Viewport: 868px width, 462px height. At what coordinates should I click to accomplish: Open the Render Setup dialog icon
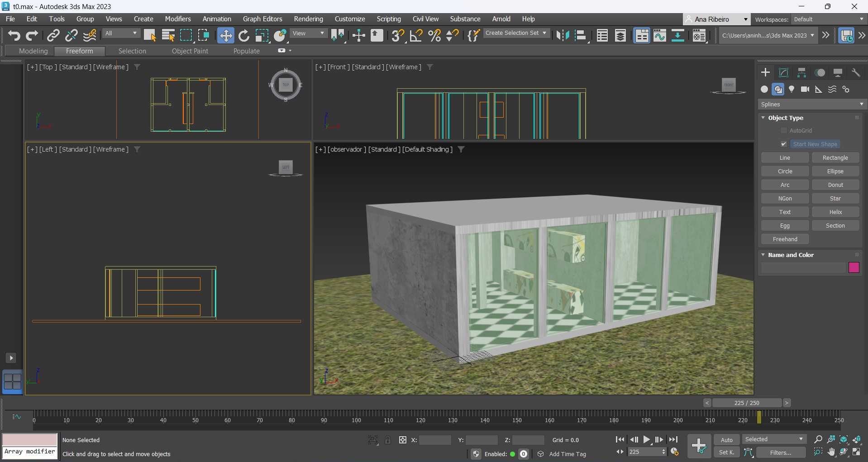tap(699, 35)
